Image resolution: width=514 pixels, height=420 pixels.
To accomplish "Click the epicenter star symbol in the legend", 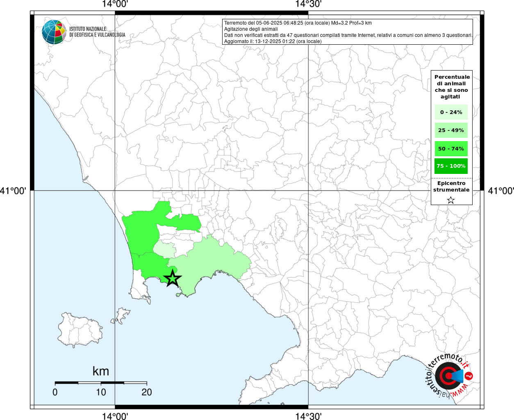I will click(x=451, y=200).
